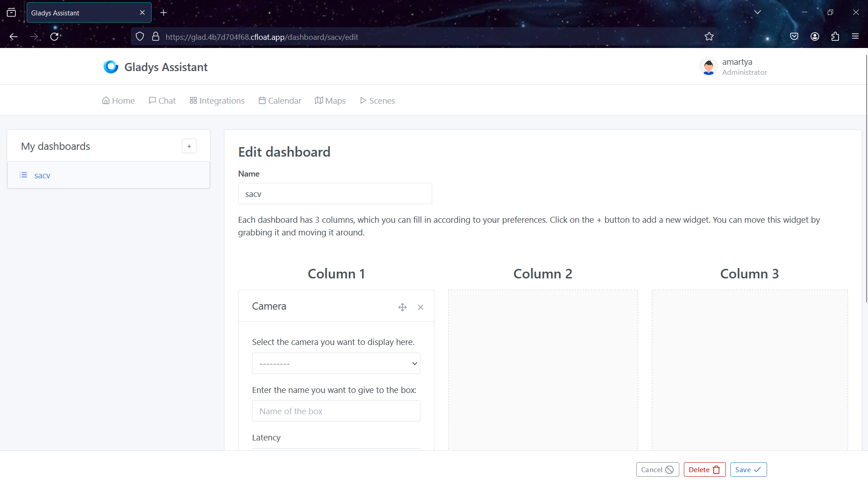Click the empty Column 2 drop area
868x488 pixels.
point(543,370)
